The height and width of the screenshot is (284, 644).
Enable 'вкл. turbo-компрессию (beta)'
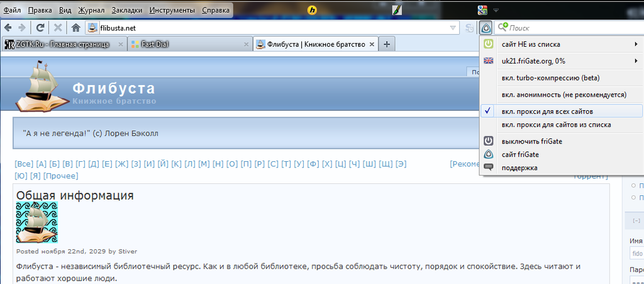[562, 77]
